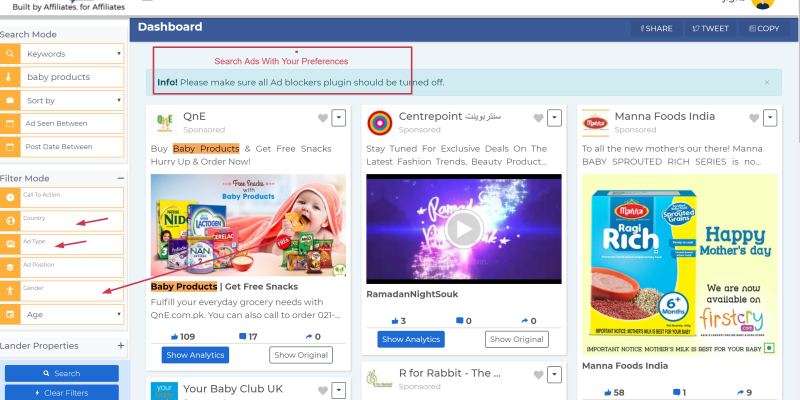Play the Centrepoint RamadanNightSouk video
800x400 pixels.
point(464,229)
